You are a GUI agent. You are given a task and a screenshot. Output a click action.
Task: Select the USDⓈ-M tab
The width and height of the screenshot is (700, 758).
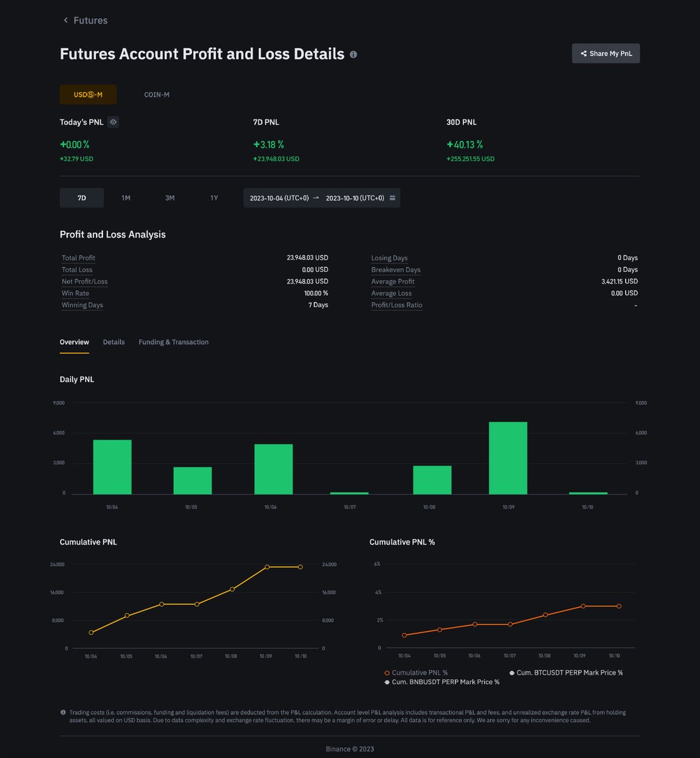coord(88,95)
